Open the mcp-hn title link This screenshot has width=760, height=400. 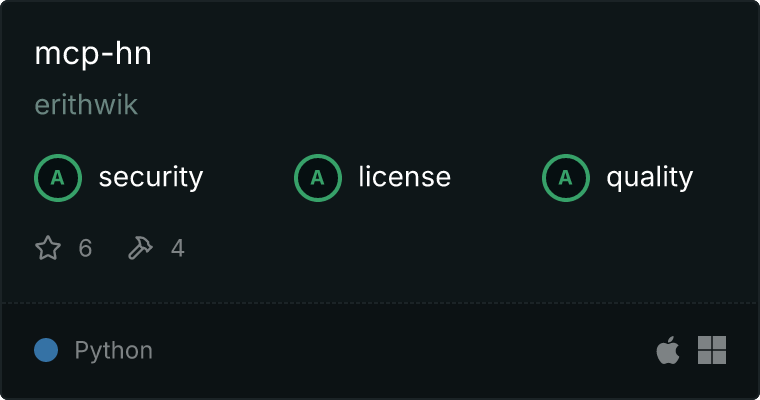pos(93,54)
